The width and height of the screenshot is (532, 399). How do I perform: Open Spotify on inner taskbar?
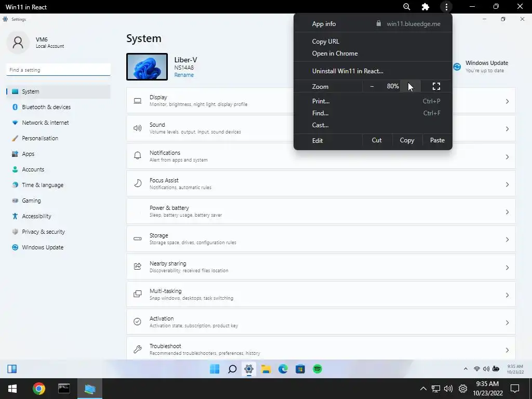(317, 369)
